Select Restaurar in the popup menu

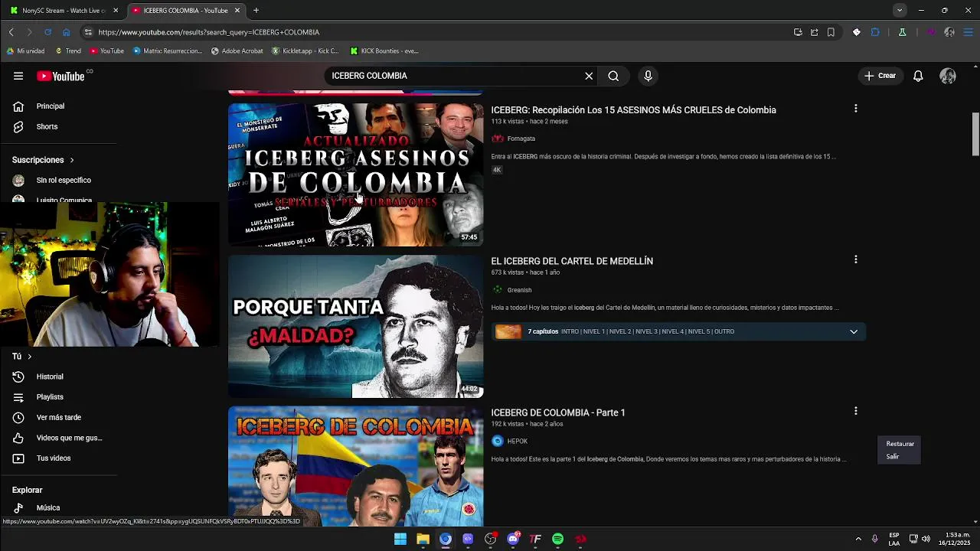tap(900, 444)
